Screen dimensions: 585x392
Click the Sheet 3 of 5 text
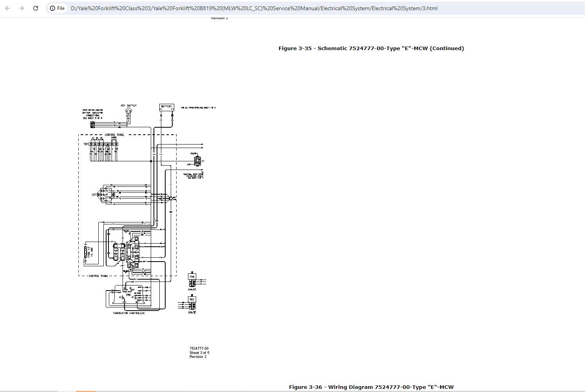point(199,353)
